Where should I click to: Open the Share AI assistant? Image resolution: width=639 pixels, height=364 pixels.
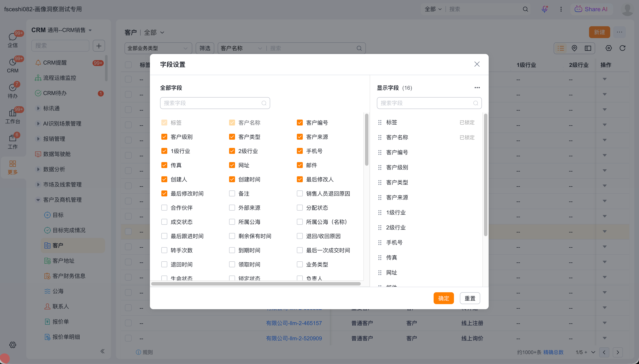(591, 9)
